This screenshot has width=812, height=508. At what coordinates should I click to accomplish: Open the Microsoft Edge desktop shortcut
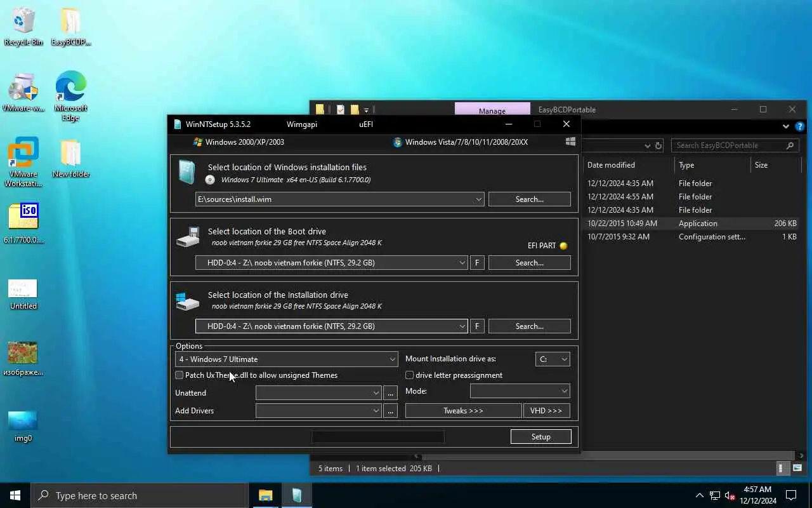[70, 97]
